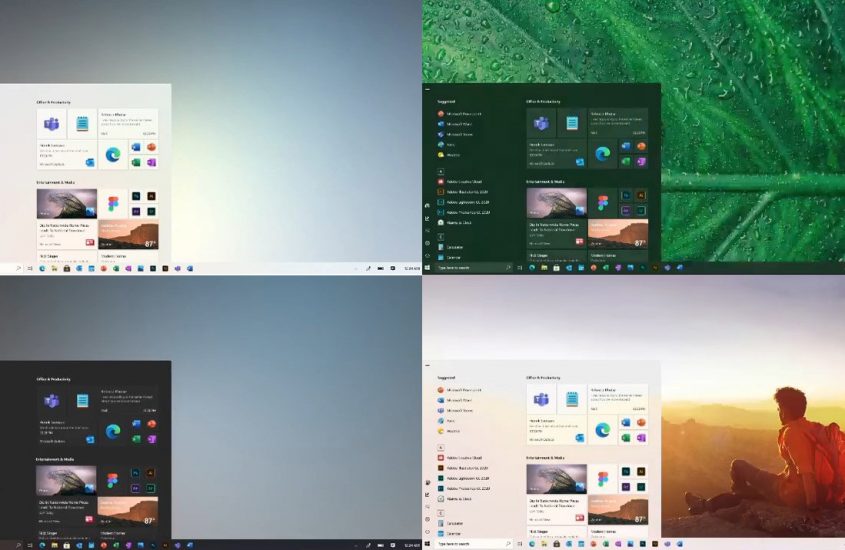Open the Edge tile in the light Start menu
Viewport: 845px width, 550px height.
(113, 155)
